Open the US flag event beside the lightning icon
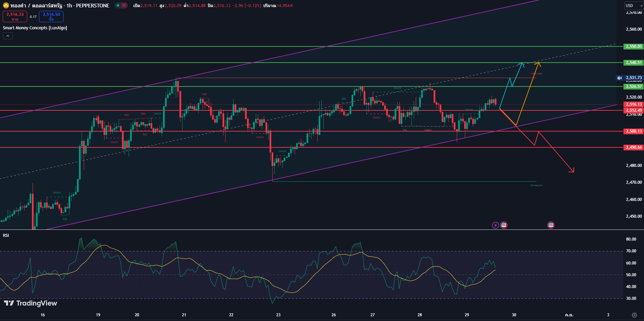This screenshot has width=644, height=321. point(504,225)
